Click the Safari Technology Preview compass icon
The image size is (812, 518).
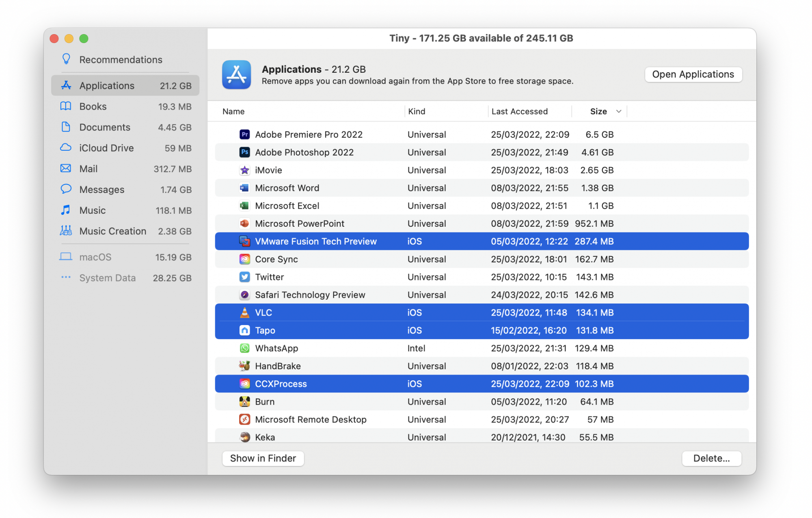click(x=244, y=295)
